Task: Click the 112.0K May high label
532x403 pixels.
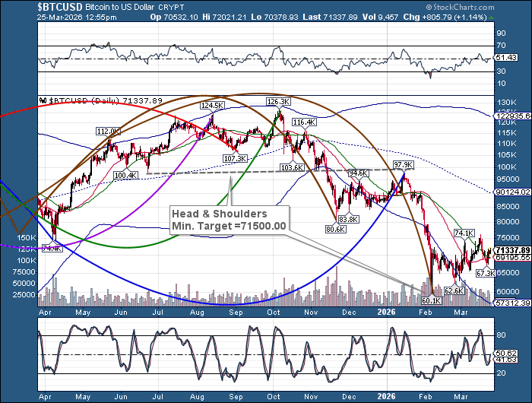Action: 108,131
